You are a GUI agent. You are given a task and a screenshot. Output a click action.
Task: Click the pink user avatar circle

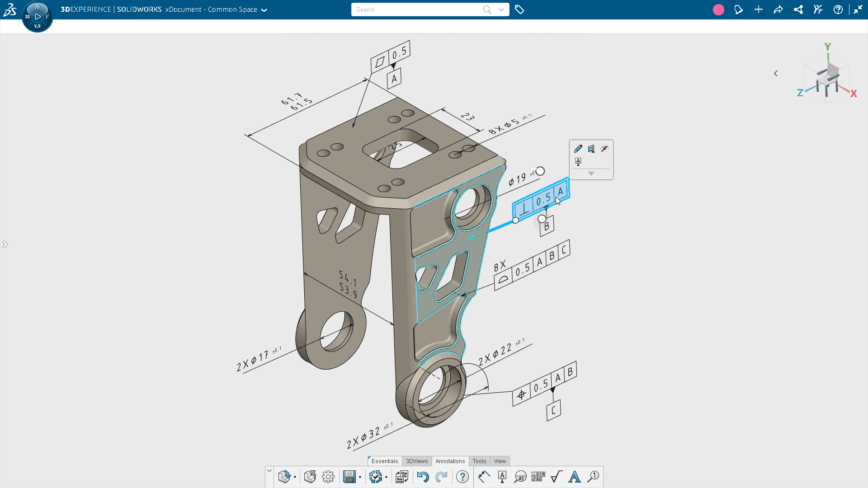(x=718, y=9)
